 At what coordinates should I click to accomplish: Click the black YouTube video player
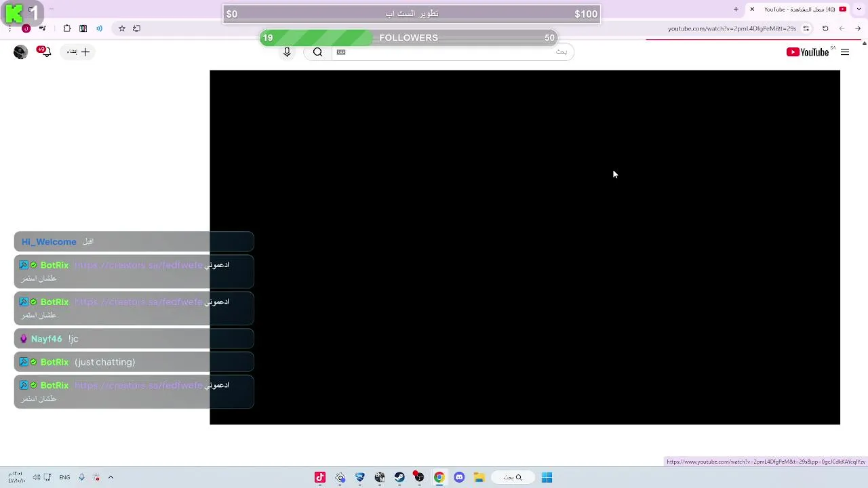point(525,247)
